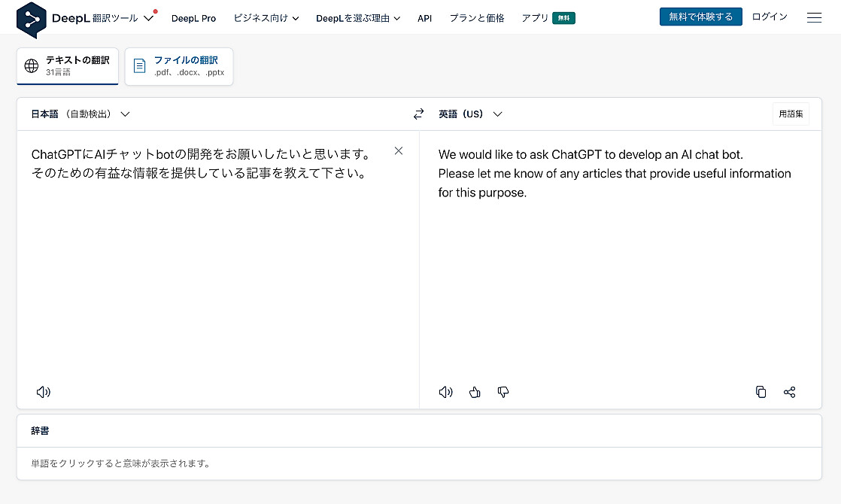Clear the source text with X
This screenshot has height=504, width=841.
point(399,150)
